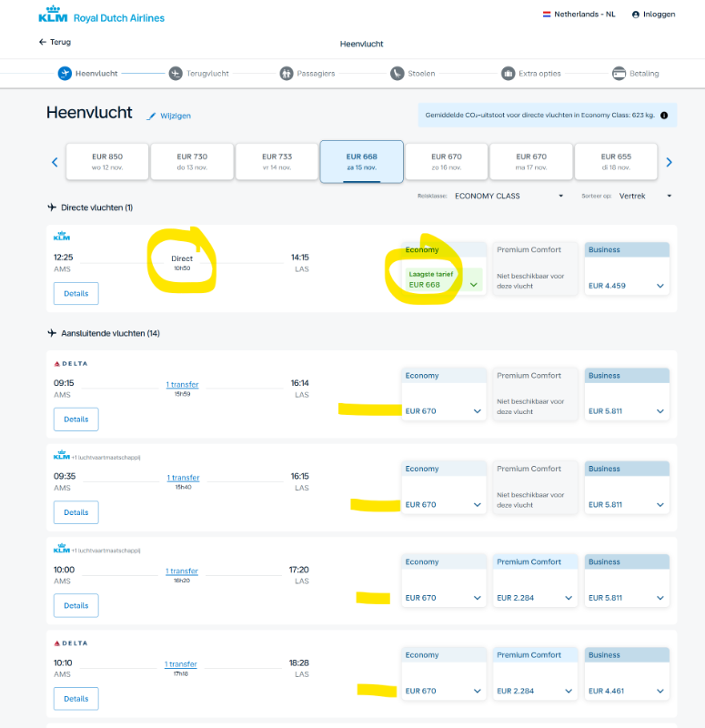Click 1 transfer link on 09:15 Delta flight

pos(182,385)
